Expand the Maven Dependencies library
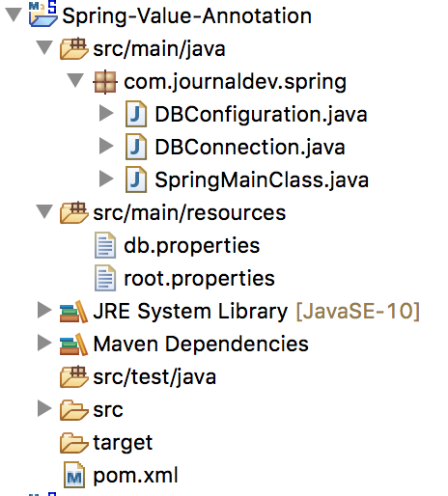448x496 pixels. point(44,343)
